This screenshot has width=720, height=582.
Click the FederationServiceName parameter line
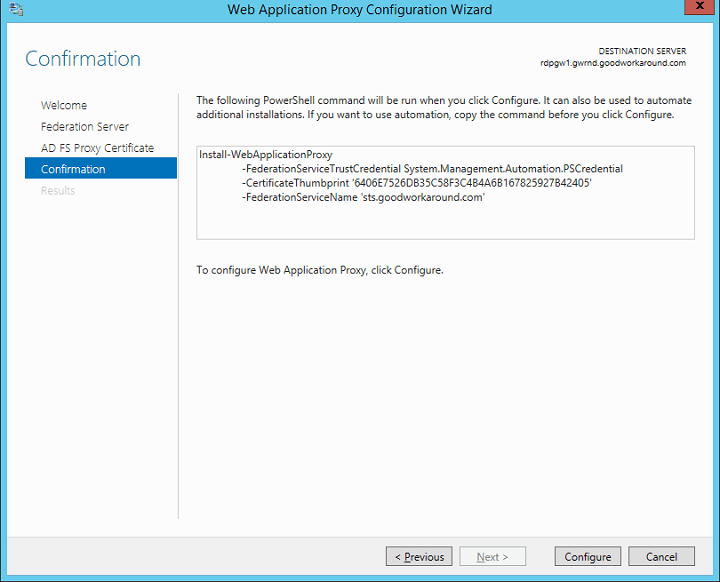[363, 197]
